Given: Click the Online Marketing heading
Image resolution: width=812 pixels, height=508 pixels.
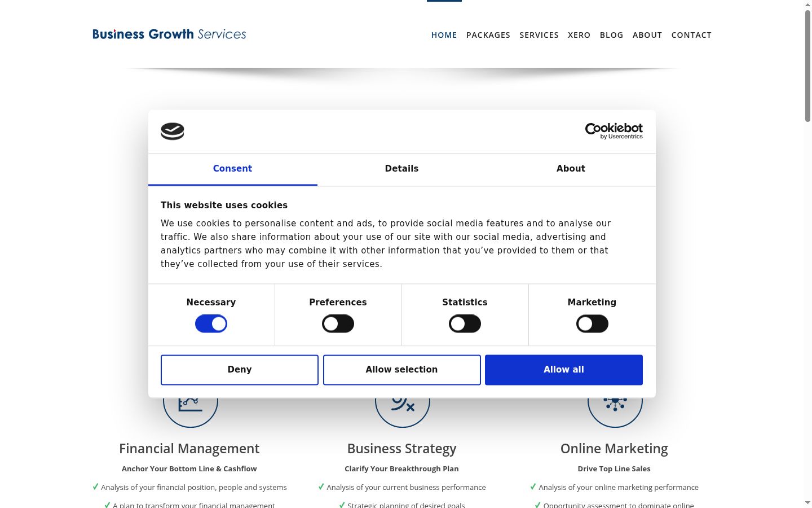Looking at the screenshot, I should (x=614, y=449).
